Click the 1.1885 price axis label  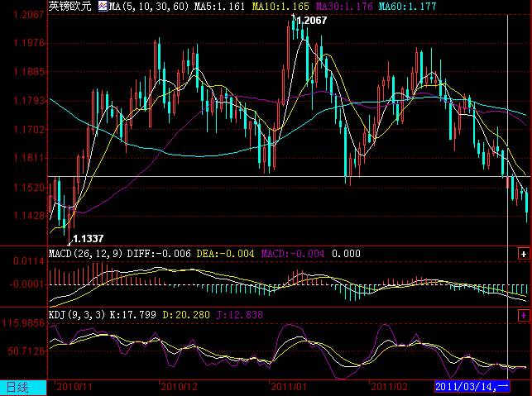click(x=29, y=72)
